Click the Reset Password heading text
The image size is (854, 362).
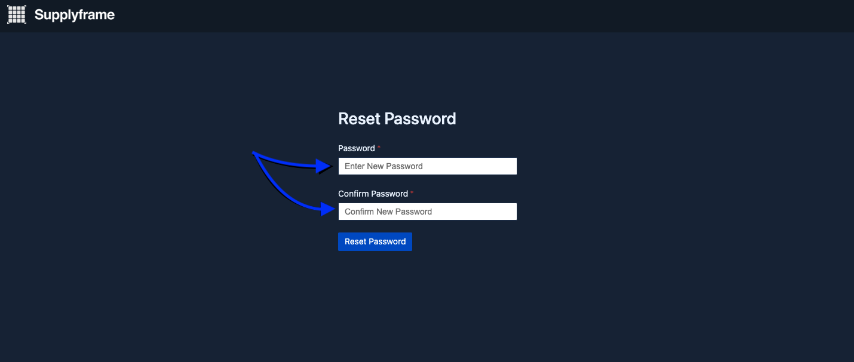pos(397,119)
